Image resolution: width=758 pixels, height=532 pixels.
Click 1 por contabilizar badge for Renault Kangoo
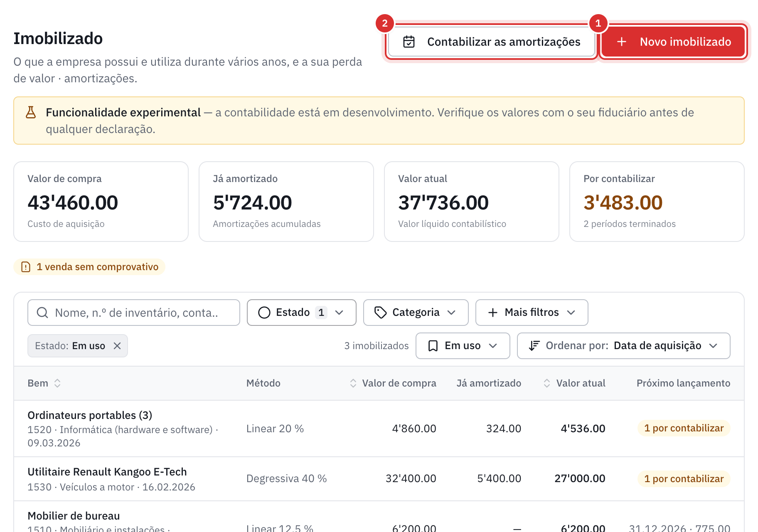point(684,479)
